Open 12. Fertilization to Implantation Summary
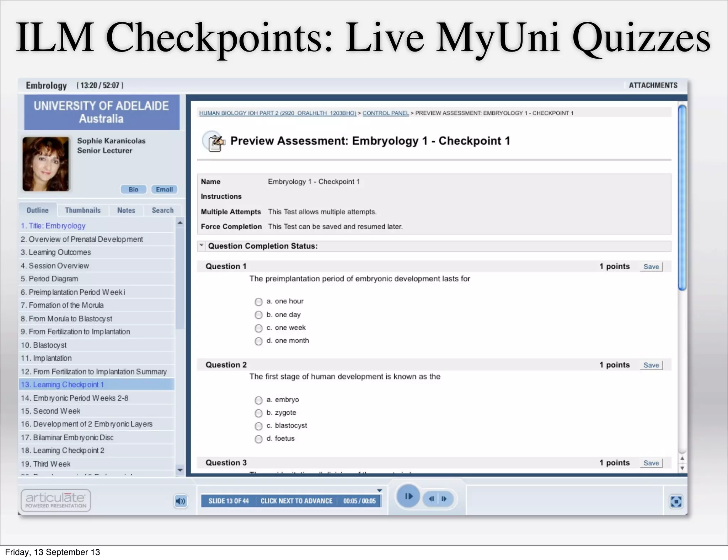728x560 pixels. [x=97, y=372]
